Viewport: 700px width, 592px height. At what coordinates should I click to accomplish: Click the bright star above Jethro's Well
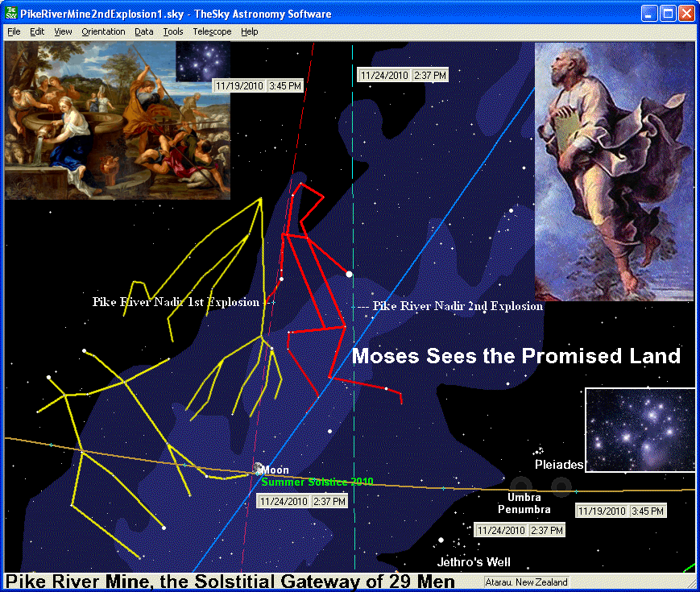coord(441,540)
